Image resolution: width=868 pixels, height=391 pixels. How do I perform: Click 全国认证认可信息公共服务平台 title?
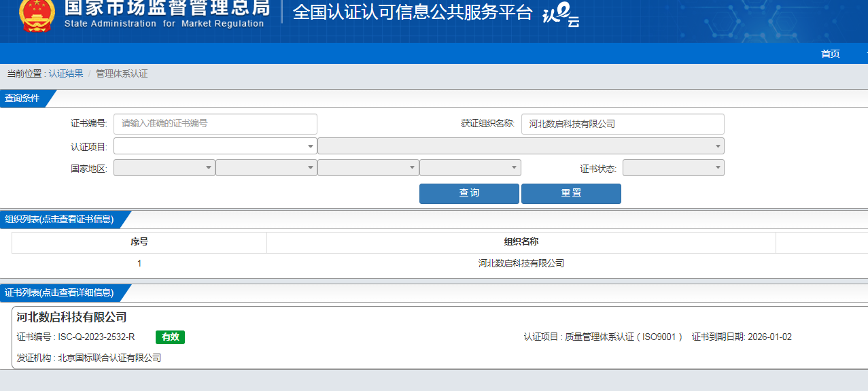click(413, 12)
